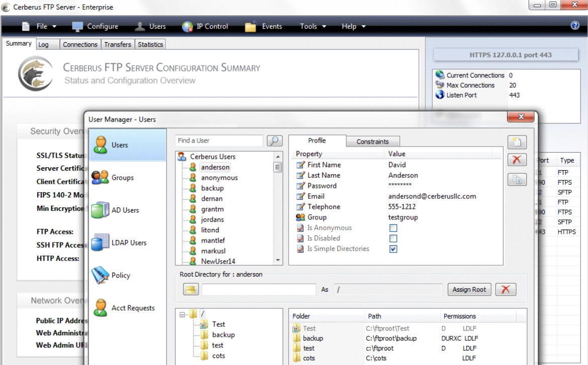The height and width of the screenshot is (365, 588).
Task: Open the Policy section
Action: [121, 275]
